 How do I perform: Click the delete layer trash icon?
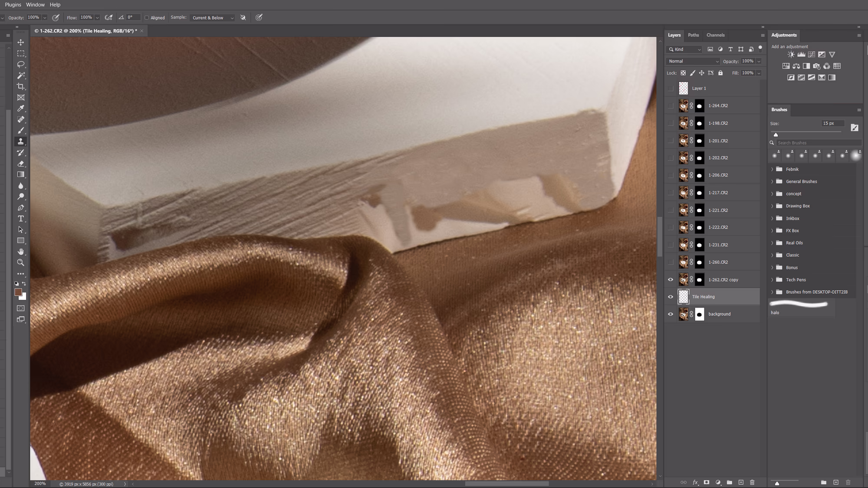[752, 482]
